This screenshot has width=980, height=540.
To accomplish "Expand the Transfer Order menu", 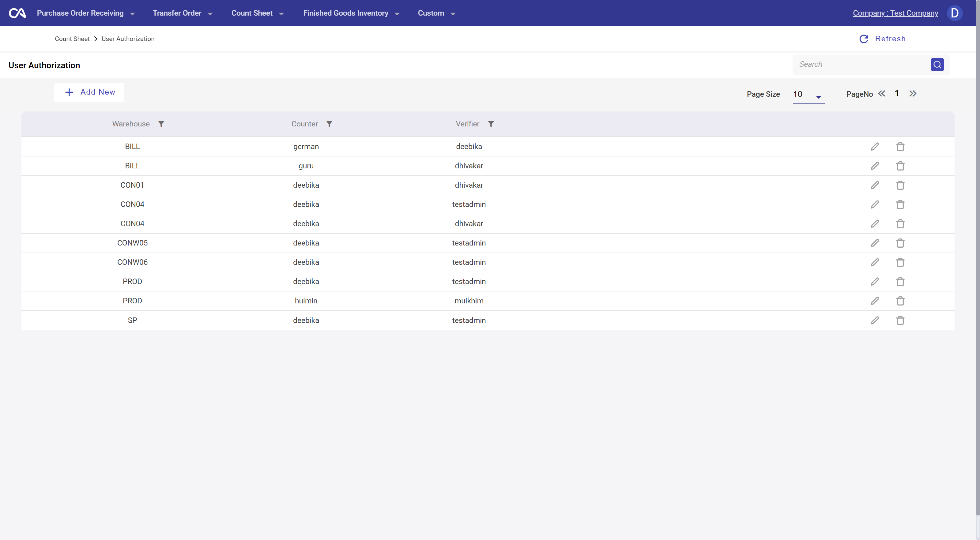I will pos(182,13).
